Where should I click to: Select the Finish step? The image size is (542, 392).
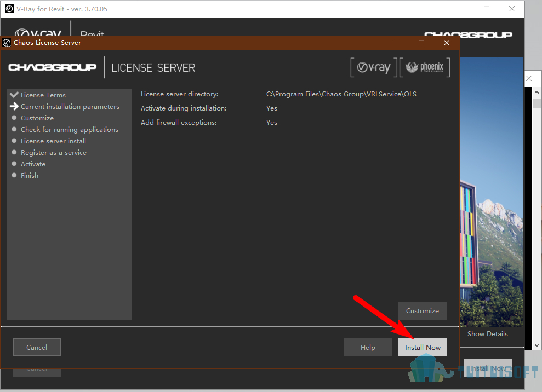tap(30, 175)
